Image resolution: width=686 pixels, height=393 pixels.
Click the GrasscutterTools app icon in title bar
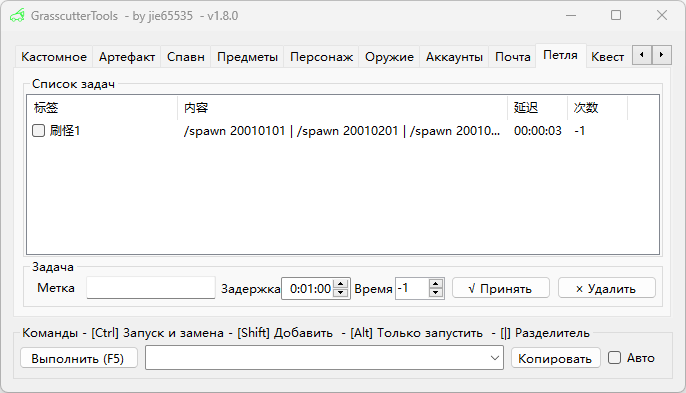pyautogui.click(x=17, y=16)
